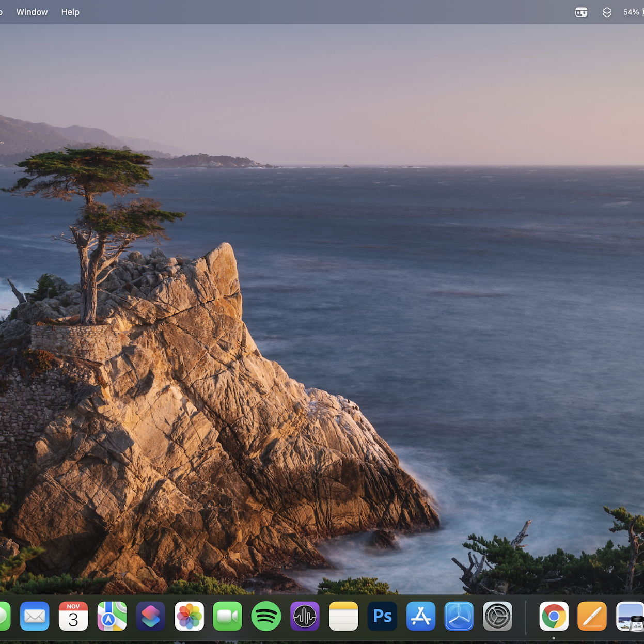644x644 pixels.
Task: Start FaceTime from the dock
Action: click(x=227, y=616)
